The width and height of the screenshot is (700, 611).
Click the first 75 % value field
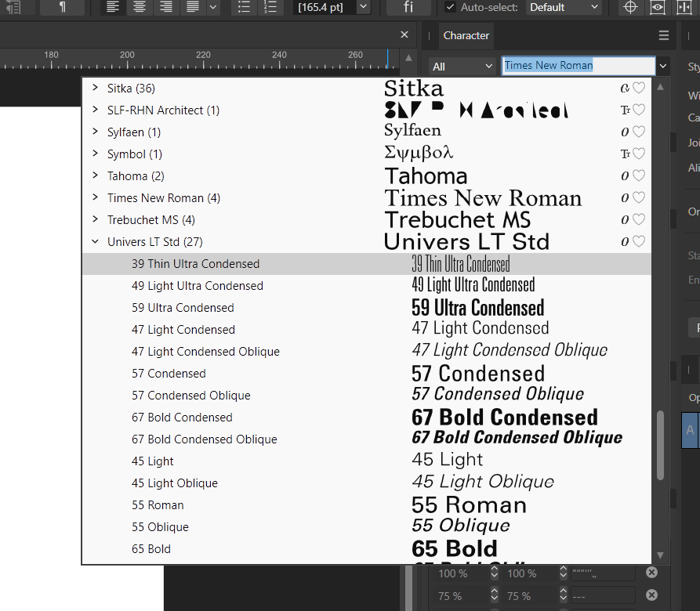tap(459, 596)
